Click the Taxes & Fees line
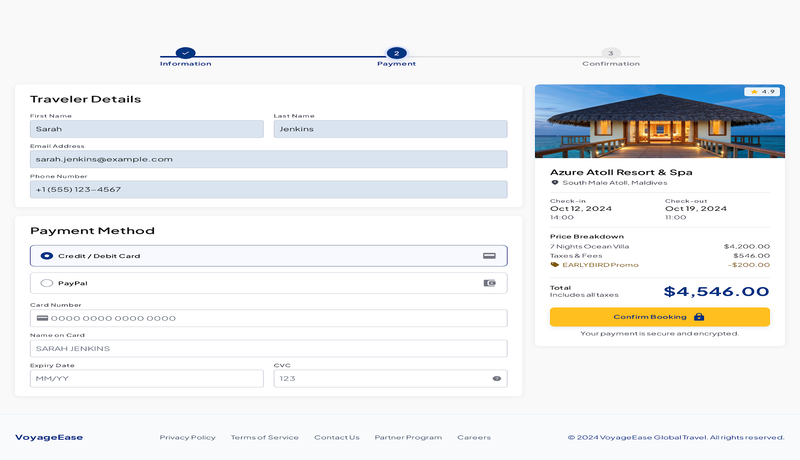 click(576, 255)
